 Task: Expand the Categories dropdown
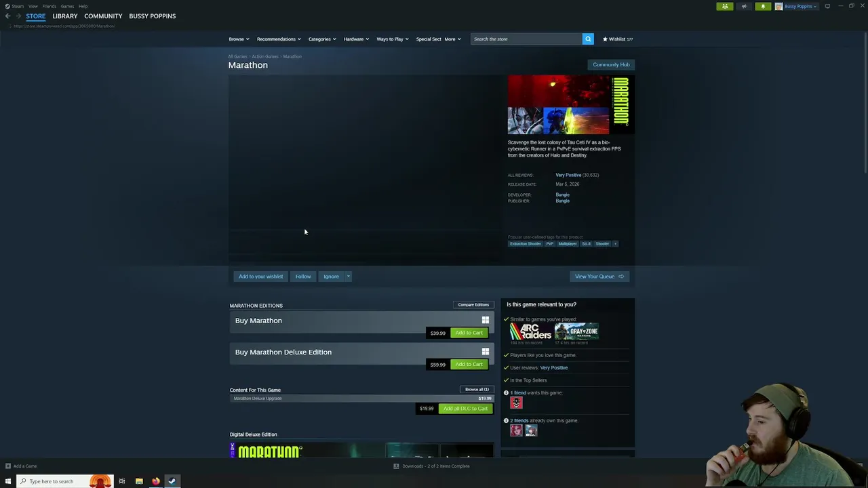[x=322, y=39]
